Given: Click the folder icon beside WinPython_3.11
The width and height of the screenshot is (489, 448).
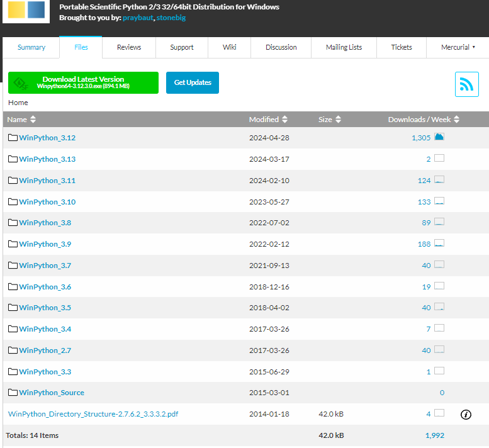Looking at the screenshot, I should point(13,180).
